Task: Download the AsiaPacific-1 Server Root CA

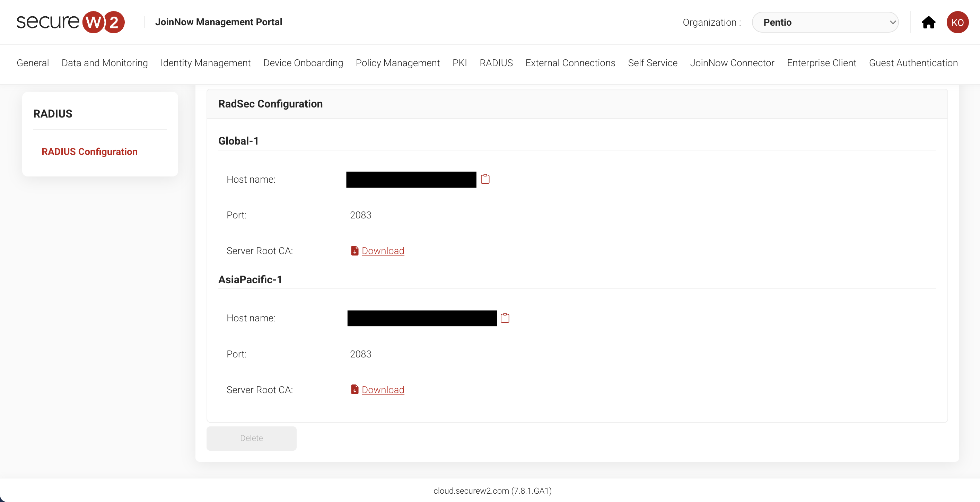Action: (383, 390)
